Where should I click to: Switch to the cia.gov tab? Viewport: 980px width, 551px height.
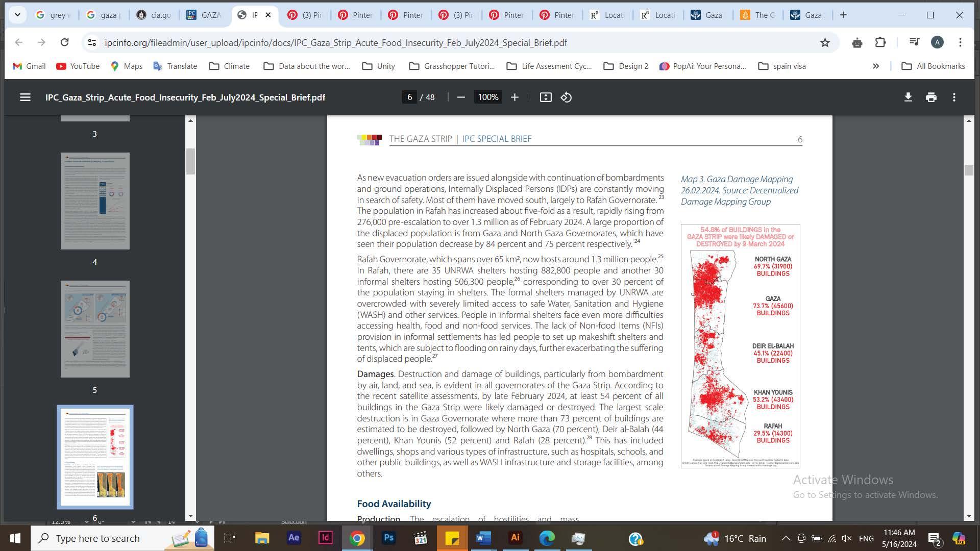pyautogui.click(x=155, y=15)
